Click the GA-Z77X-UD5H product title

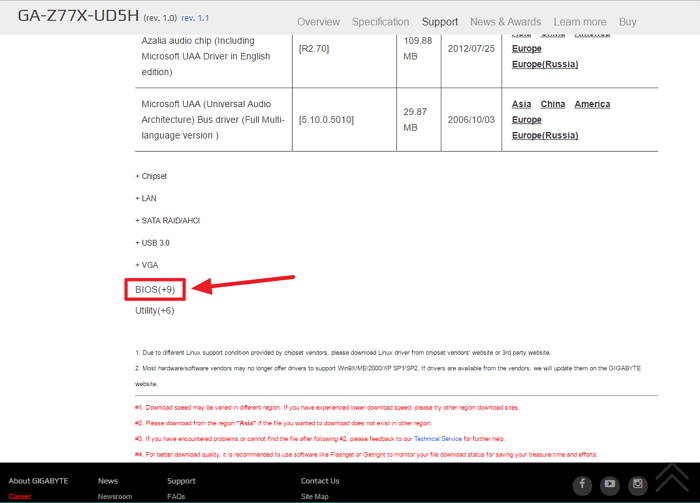(x=78, y=16)
